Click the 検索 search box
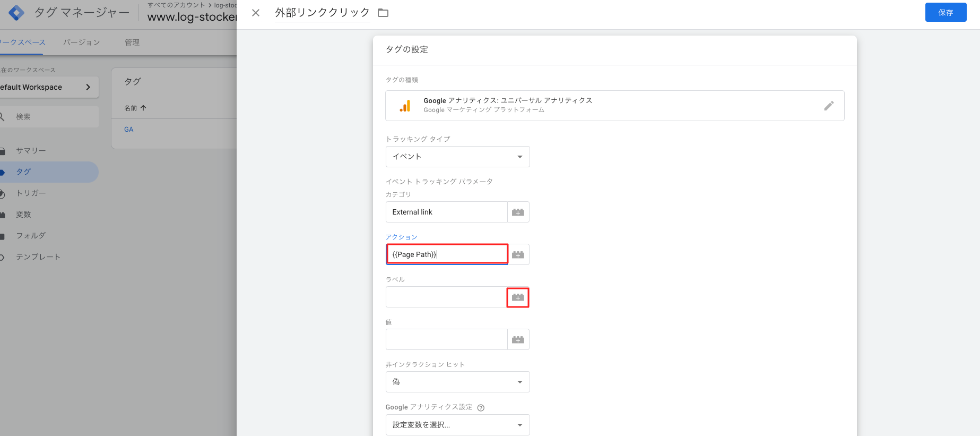 click(x=49, y=117)
